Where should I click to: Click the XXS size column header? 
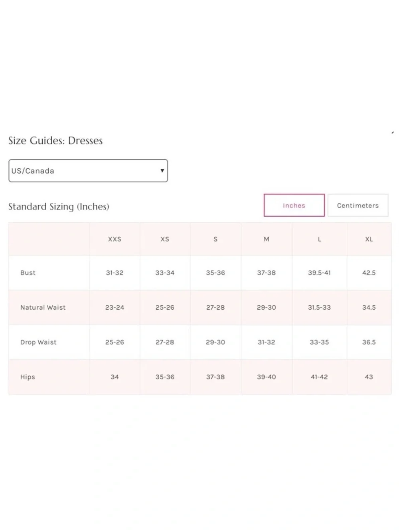[115, 239]
